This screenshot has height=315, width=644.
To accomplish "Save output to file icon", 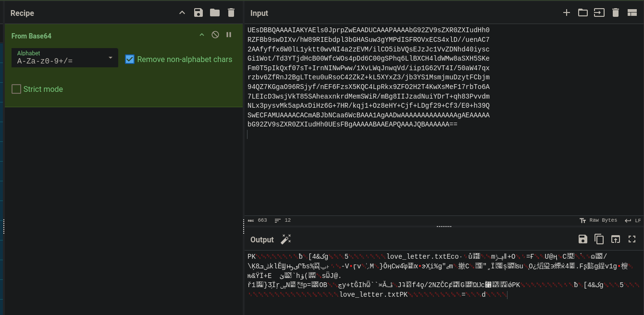I will [583, 239].
